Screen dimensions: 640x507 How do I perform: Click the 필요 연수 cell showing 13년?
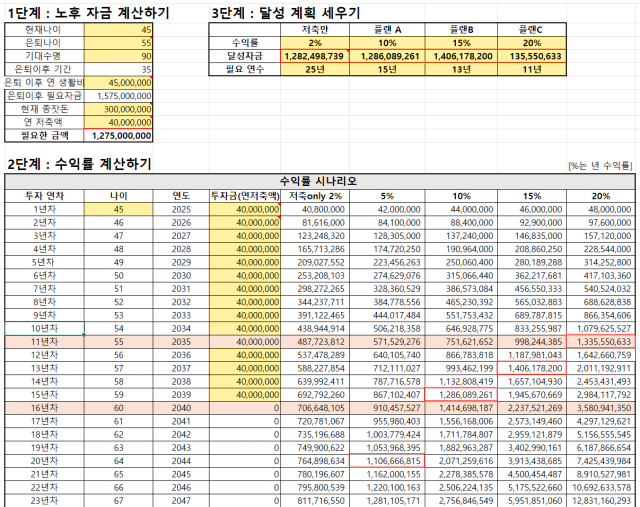tap(461, 69)
